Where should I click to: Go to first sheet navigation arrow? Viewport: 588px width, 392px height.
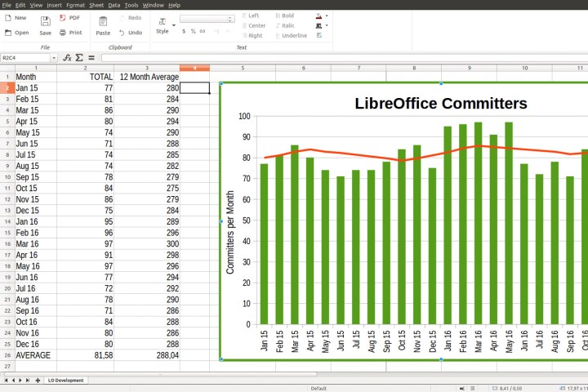pos(6,380)
